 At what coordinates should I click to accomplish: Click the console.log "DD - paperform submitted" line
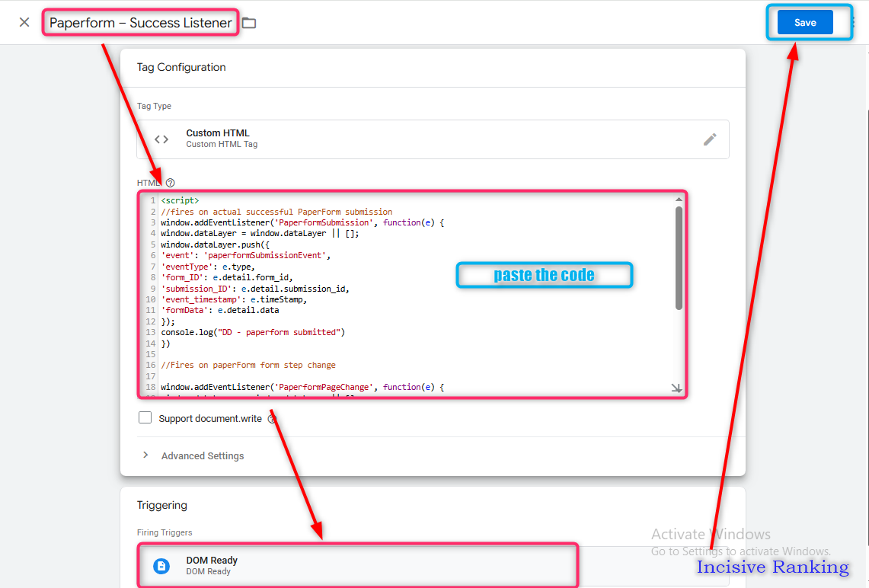coord(253,333)
